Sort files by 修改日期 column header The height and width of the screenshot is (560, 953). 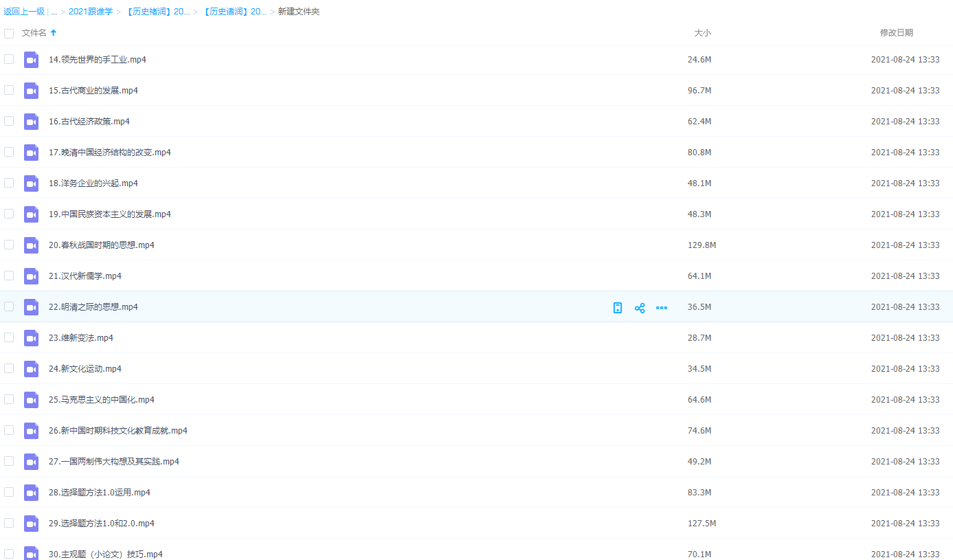click(896, 33)
